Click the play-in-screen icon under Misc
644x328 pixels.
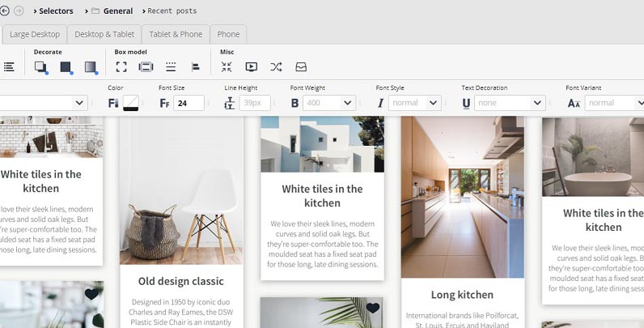[251, 67]
